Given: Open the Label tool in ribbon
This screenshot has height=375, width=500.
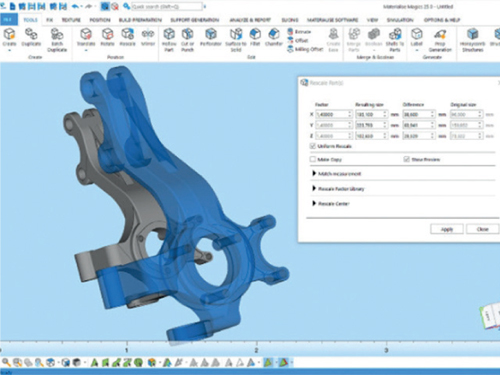Looking at the screenshot, I should click(417, 37).
